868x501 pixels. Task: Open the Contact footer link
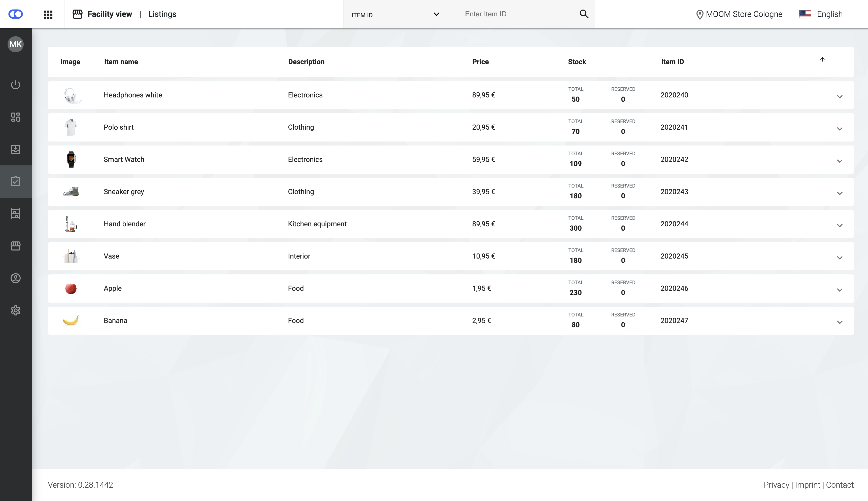pyautogui.click(x=840, y=485)
